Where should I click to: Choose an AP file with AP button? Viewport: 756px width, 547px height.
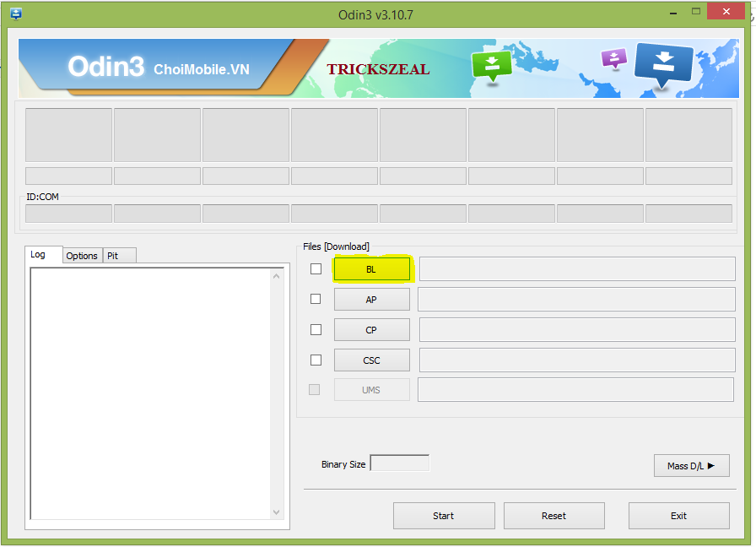click(x=372, y=300)
